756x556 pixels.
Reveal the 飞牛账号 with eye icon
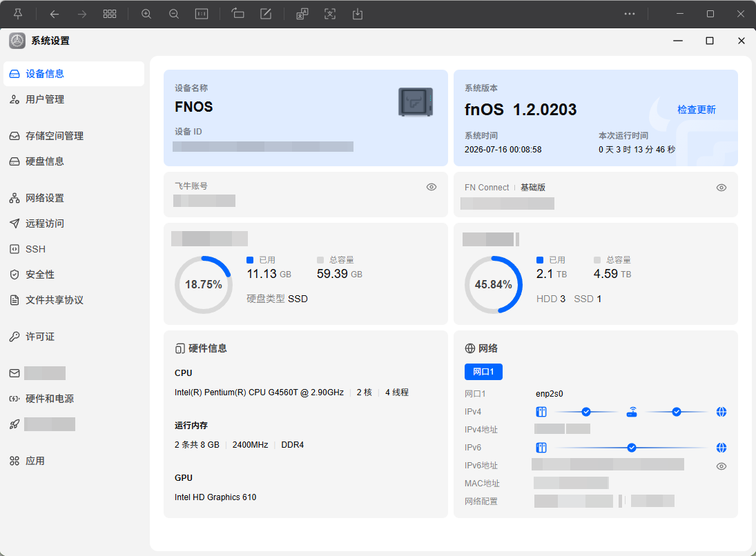click(x=432, y=187)
